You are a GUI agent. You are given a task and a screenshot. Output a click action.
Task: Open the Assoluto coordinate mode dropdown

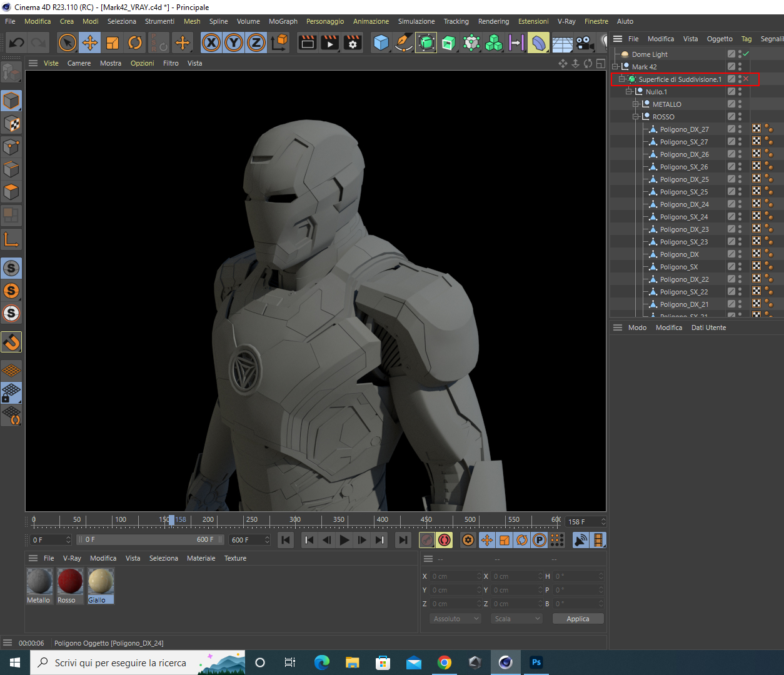click(456, 619)
